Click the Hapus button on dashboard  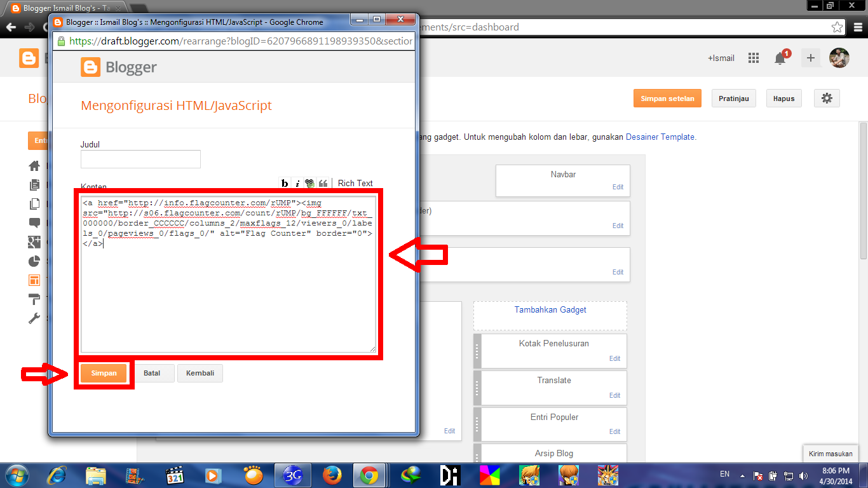click(784, 98)
